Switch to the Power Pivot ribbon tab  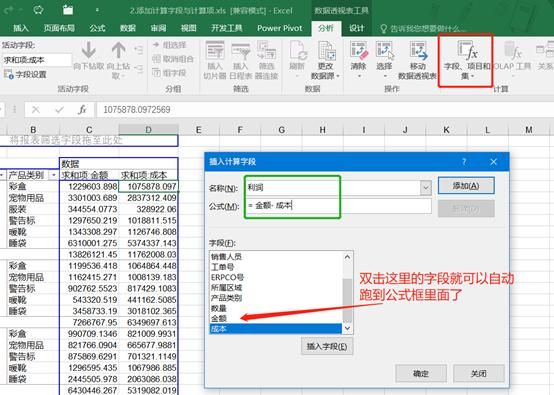[280, 28]
